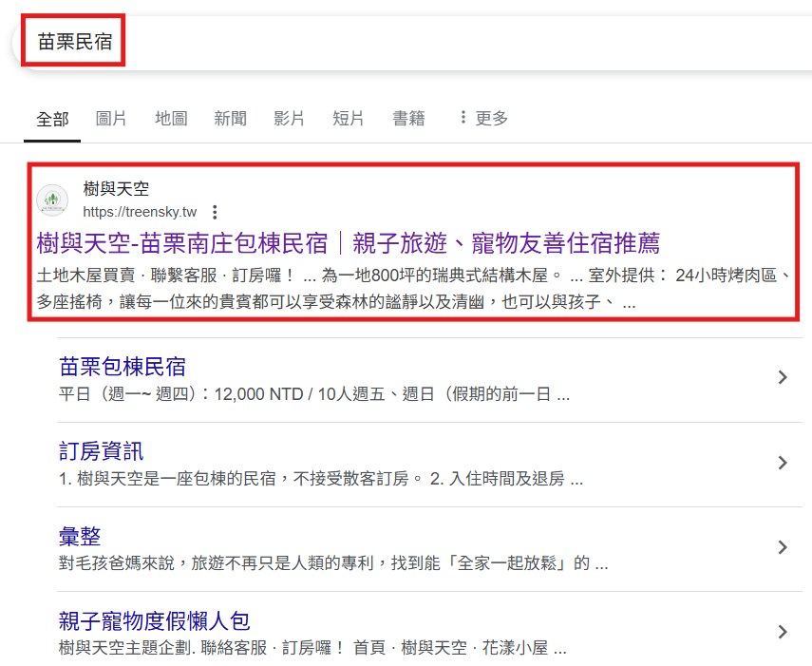Click text 樹與天空是一座包棟的民宿

[x=177, y=479]
